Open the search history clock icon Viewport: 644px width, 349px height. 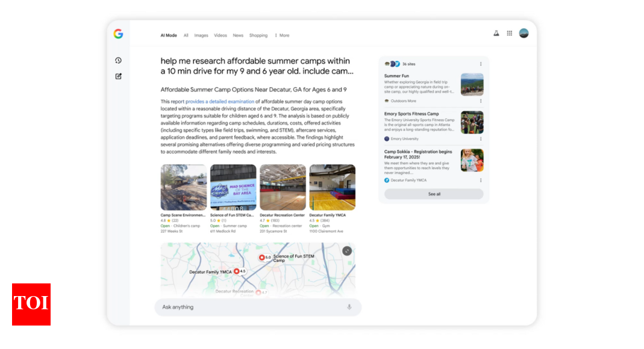coord(118,61)
